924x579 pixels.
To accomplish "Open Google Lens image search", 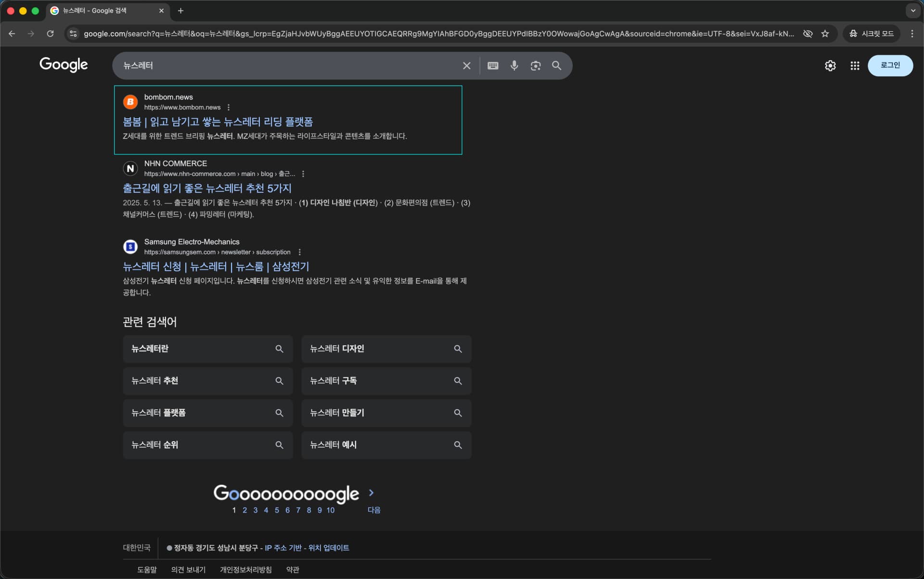I will (x=535, y=66).
